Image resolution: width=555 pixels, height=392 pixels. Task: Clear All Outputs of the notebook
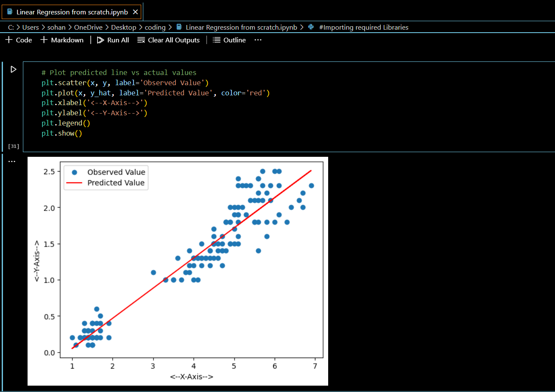pos(168,40)
